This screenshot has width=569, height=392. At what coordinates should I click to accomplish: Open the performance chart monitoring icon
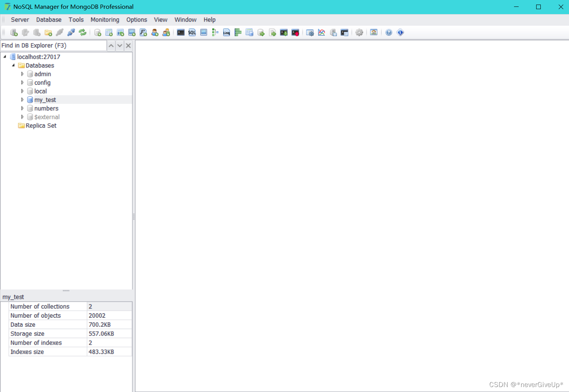(x=322, y=32)
